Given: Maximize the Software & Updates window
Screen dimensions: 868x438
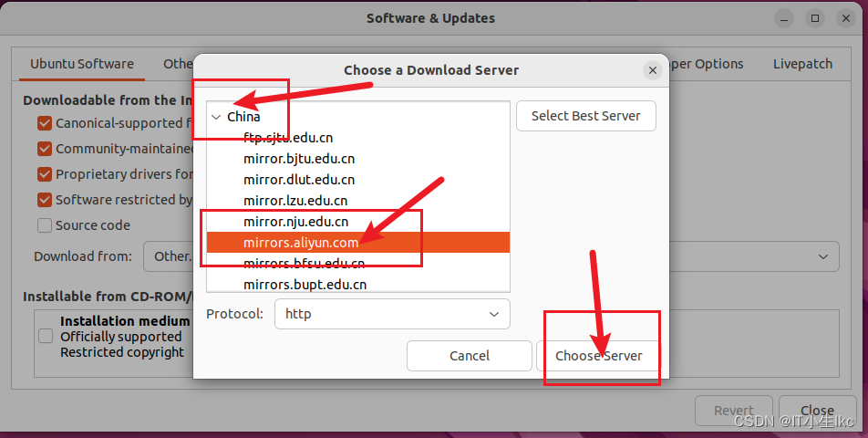Looking at the screenshot, I should 815,18.
